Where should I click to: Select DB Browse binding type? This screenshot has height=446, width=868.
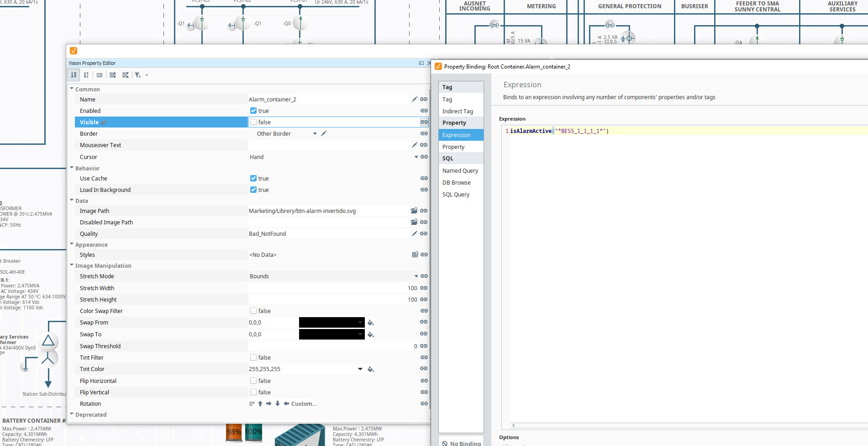pos(461,182)
